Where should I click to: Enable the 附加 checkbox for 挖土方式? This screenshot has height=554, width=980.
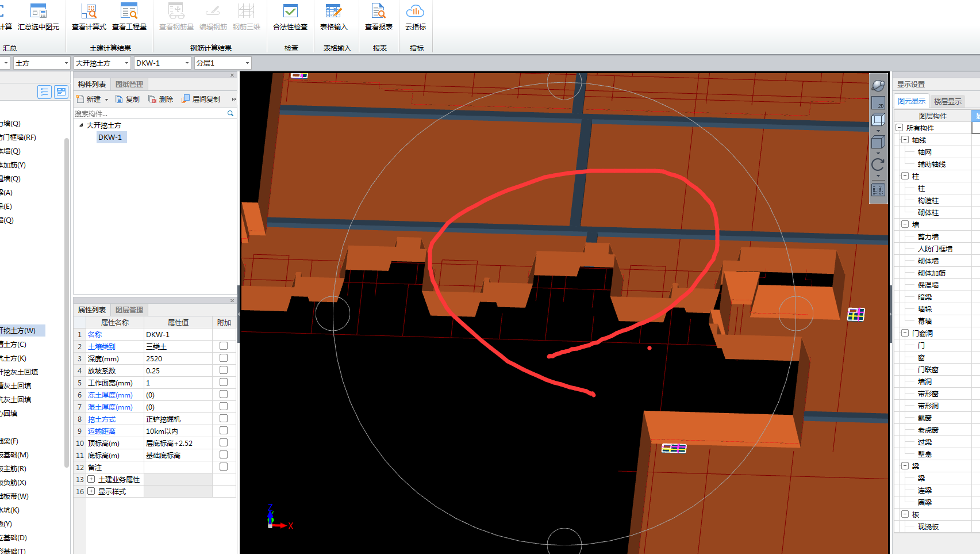pos(224,419)
